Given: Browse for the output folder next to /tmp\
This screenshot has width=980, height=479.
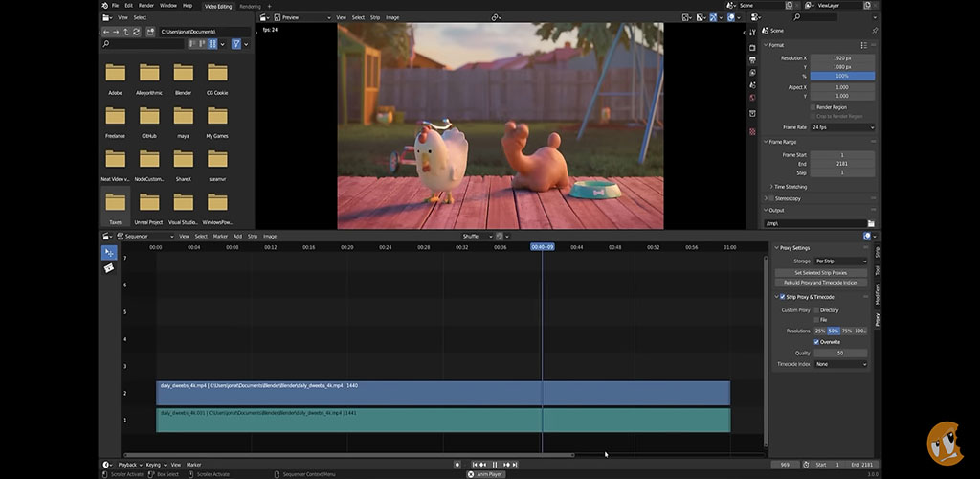Looking at the screenshot, I should tap(871, 223).
